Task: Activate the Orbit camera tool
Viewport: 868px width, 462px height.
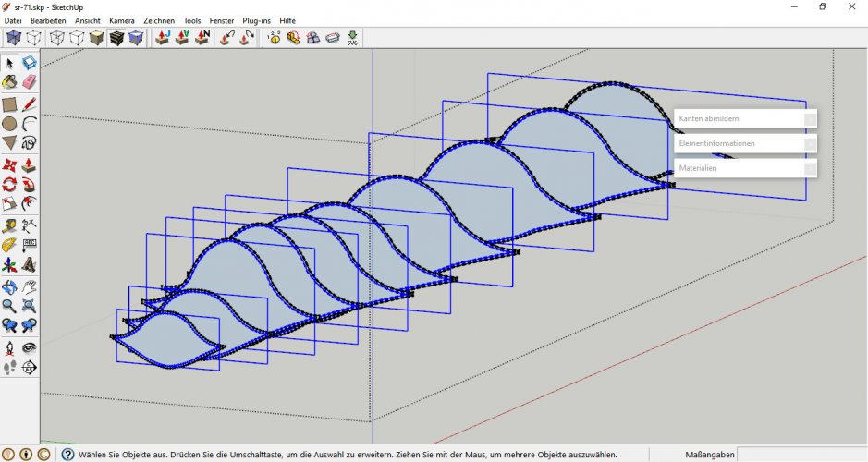Action: tap(9, 286)
